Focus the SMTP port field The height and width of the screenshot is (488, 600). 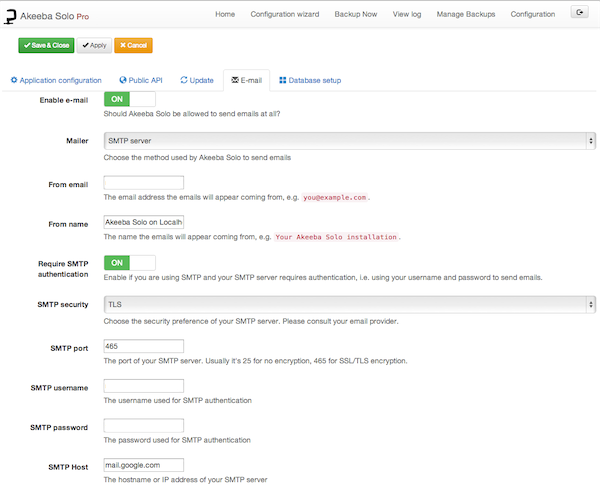point(143,346)
